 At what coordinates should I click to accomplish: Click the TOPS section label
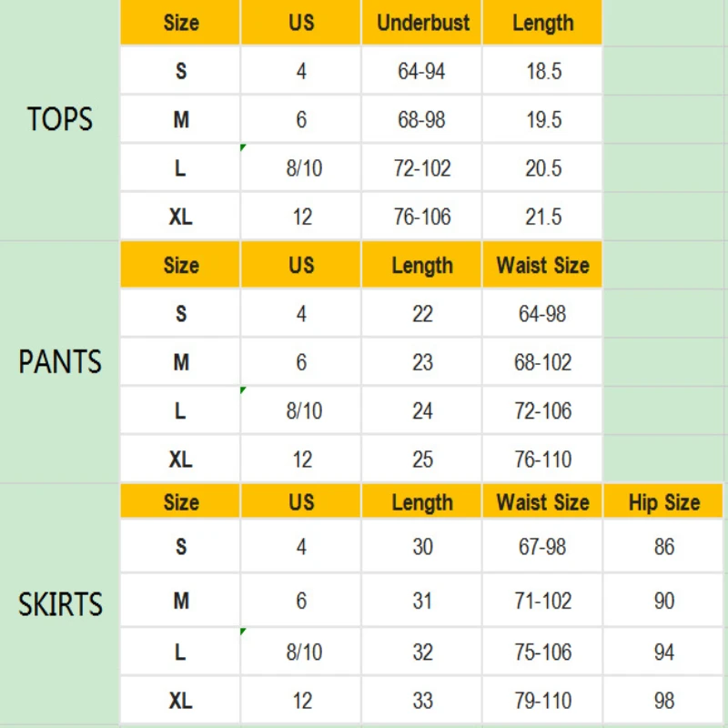pos(60,119)
